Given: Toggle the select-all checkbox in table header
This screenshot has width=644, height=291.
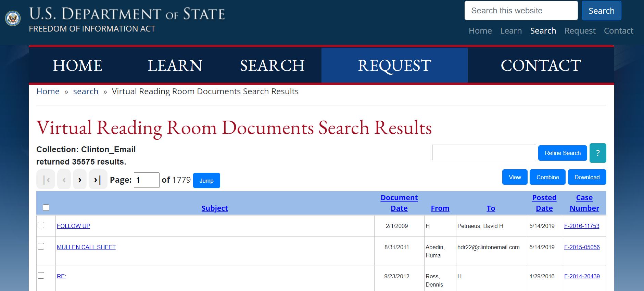Looking at the screenshot, I should click(46, 208).
